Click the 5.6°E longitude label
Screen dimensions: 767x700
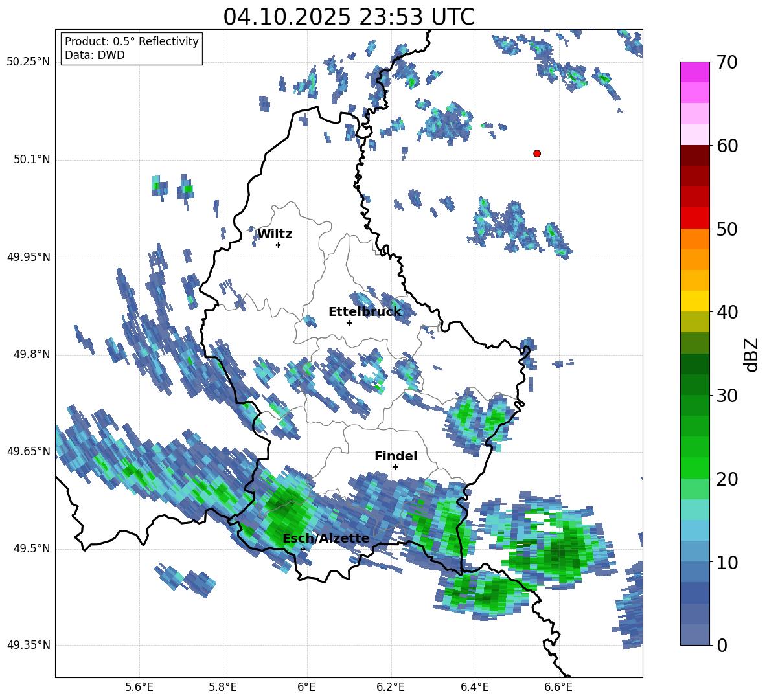tap(139, 688)
